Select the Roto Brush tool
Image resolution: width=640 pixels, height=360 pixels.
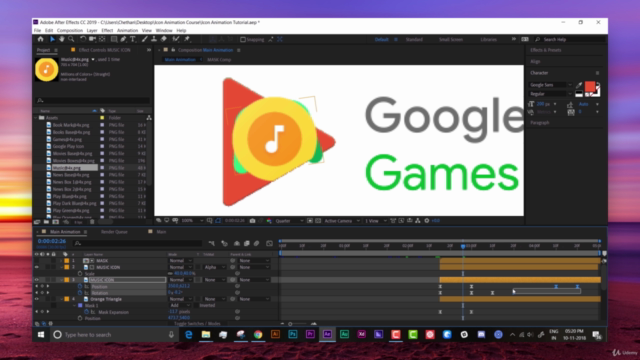pos(176,39)
